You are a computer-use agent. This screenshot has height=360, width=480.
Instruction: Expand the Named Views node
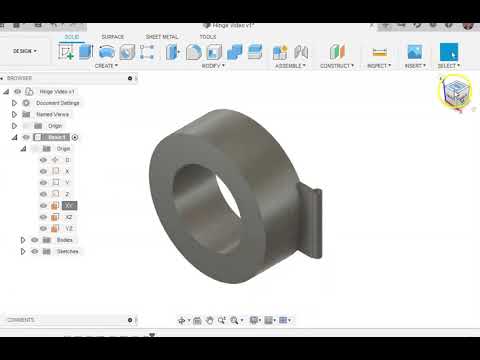click(14, 114)
